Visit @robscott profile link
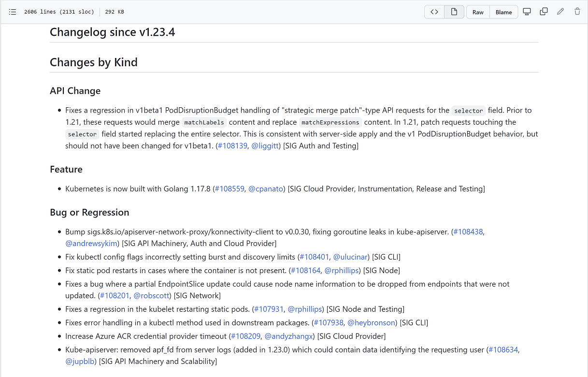 click(152, 295)
